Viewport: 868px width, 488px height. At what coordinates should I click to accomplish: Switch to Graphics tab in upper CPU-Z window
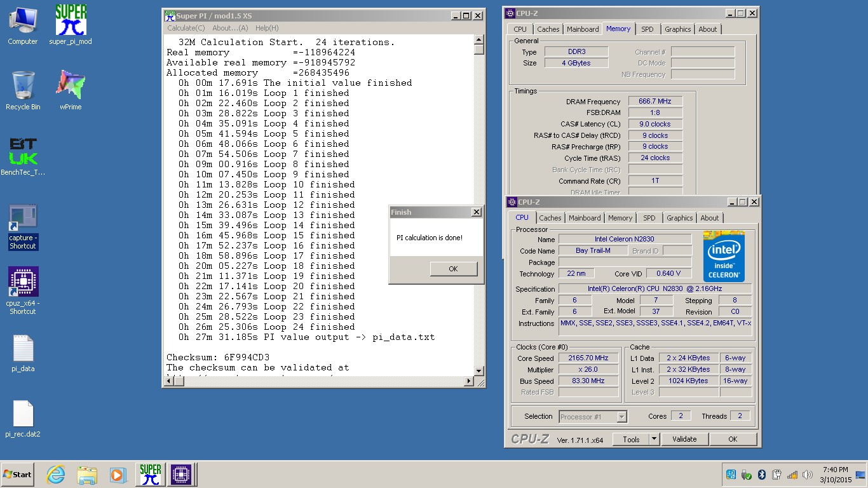point(677,29)
